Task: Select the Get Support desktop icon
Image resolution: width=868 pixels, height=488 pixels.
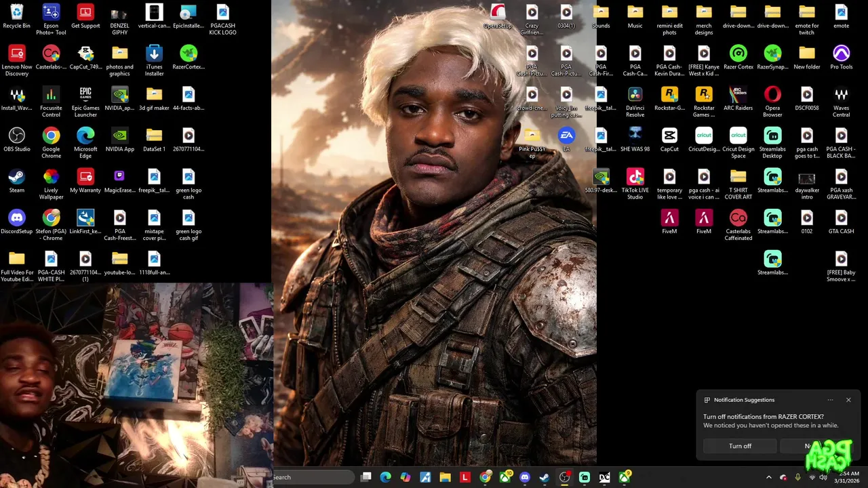Action: tap(85, 17)
